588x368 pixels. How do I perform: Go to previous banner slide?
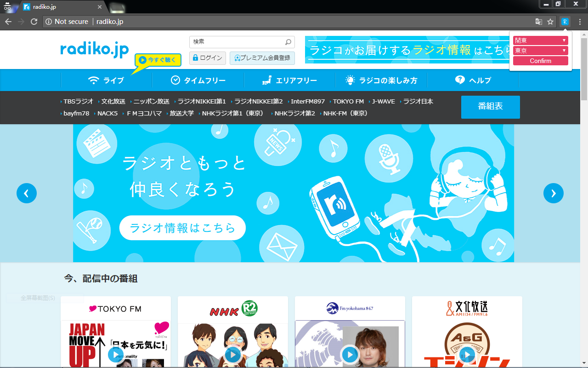coord(27,193)
